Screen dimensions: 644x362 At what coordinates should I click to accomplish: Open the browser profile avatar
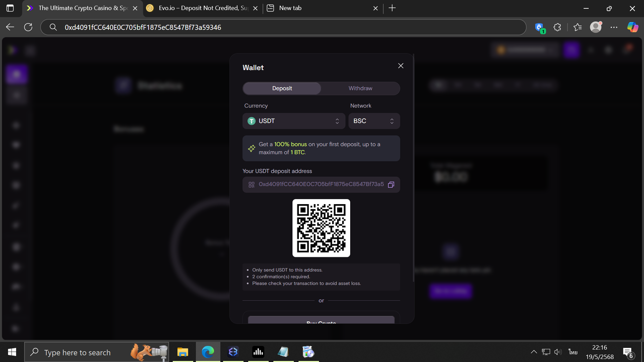coord(596,27)
